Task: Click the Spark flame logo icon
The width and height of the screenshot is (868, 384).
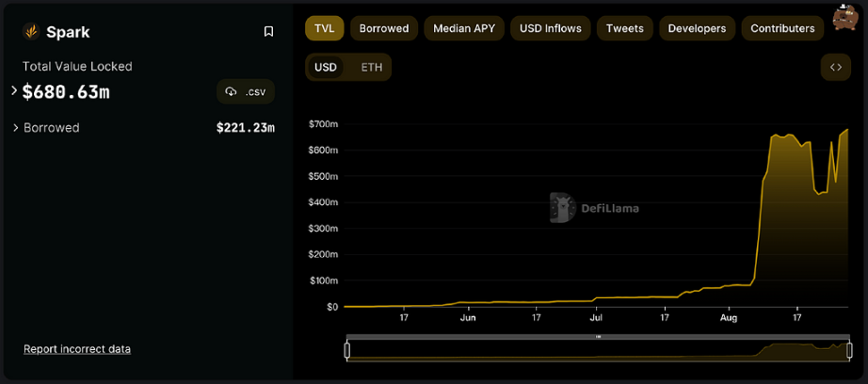Action: [x=31, y=32]
